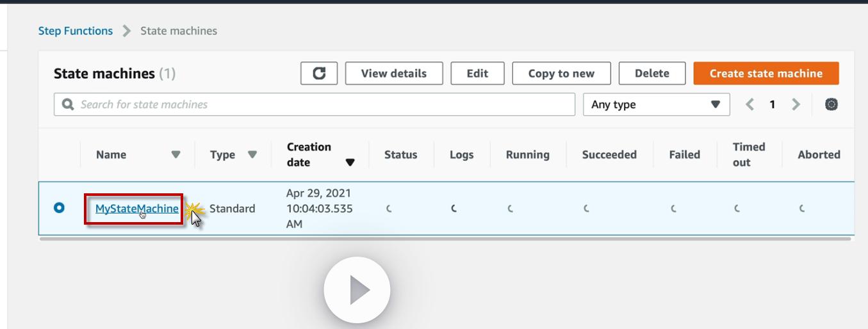Open the MyStateMachine link
Viewport: 868px width, 329px height.
click(136, 209)
